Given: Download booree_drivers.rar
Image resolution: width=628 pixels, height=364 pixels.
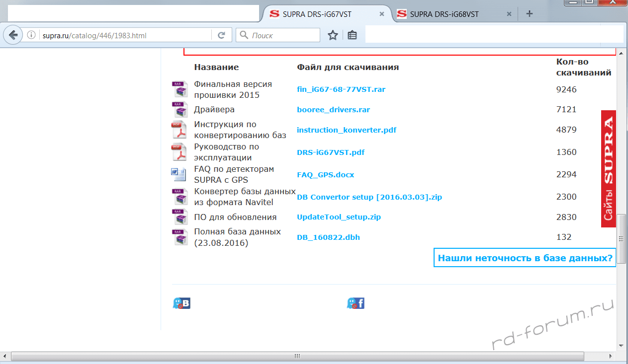Looking at the screenshot, I should [x=334, y=110].
